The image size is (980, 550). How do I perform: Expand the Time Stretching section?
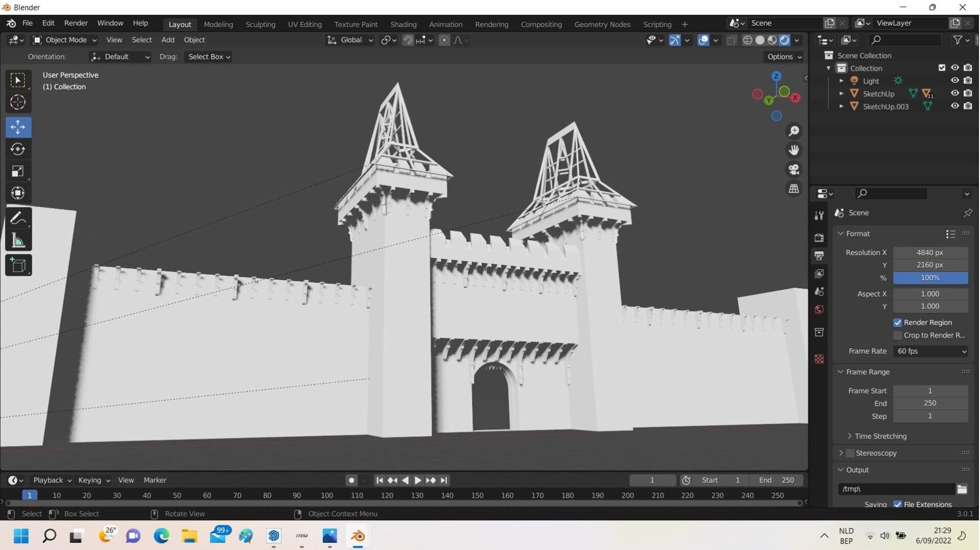[x=880, y=436]
